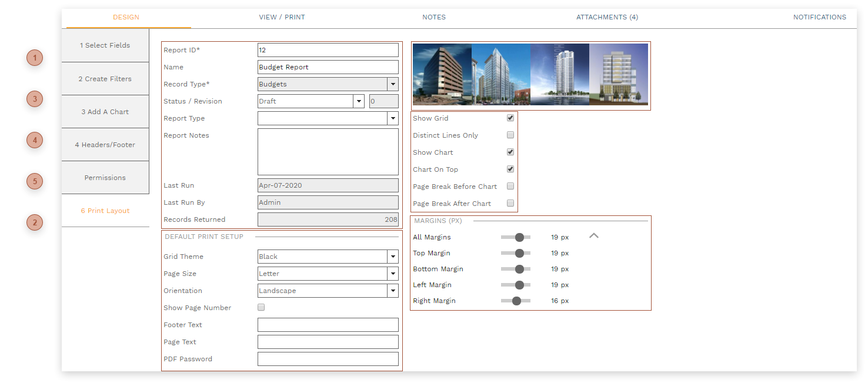Open the Record Type dropdown
The image size is (868, 386).
coord(393,84)
